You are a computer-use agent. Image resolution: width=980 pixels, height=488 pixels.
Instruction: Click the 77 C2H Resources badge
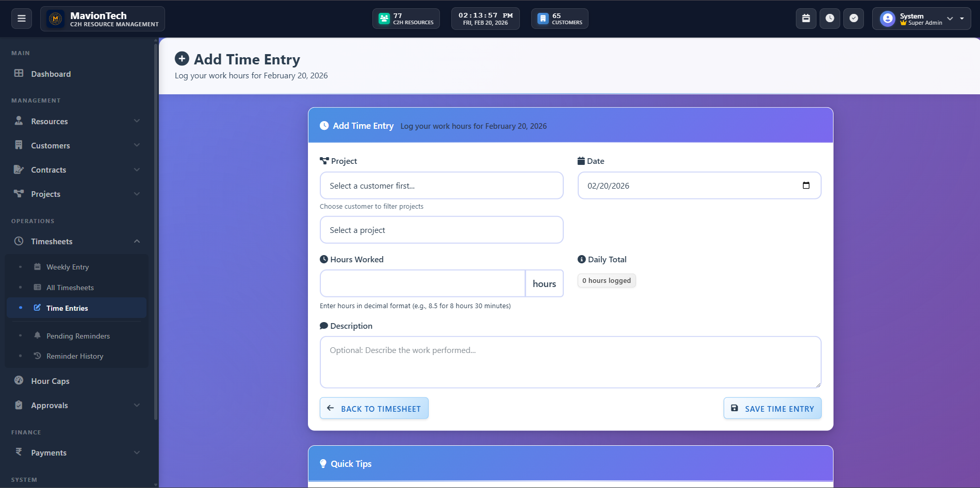coord(406,19)
